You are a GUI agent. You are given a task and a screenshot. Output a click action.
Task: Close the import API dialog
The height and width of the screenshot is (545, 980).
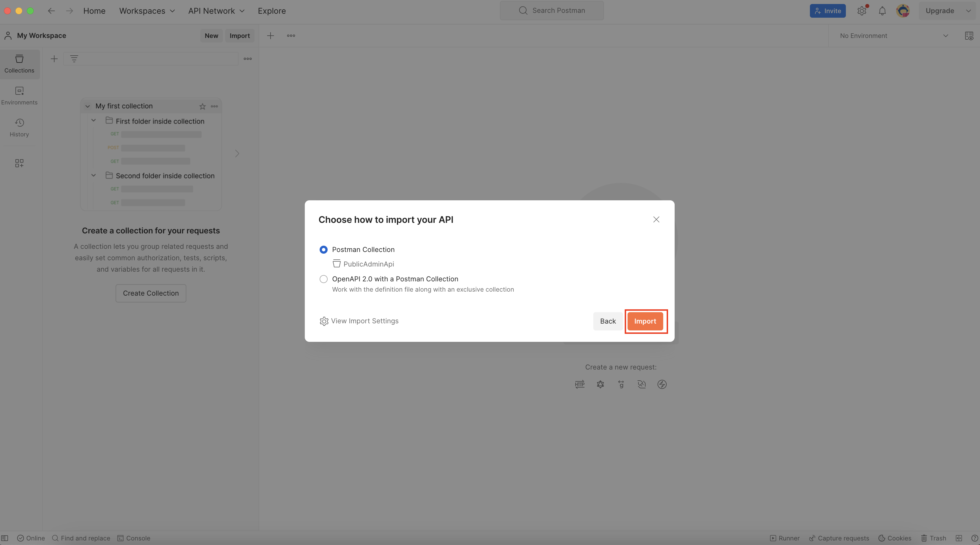[656, 219]
